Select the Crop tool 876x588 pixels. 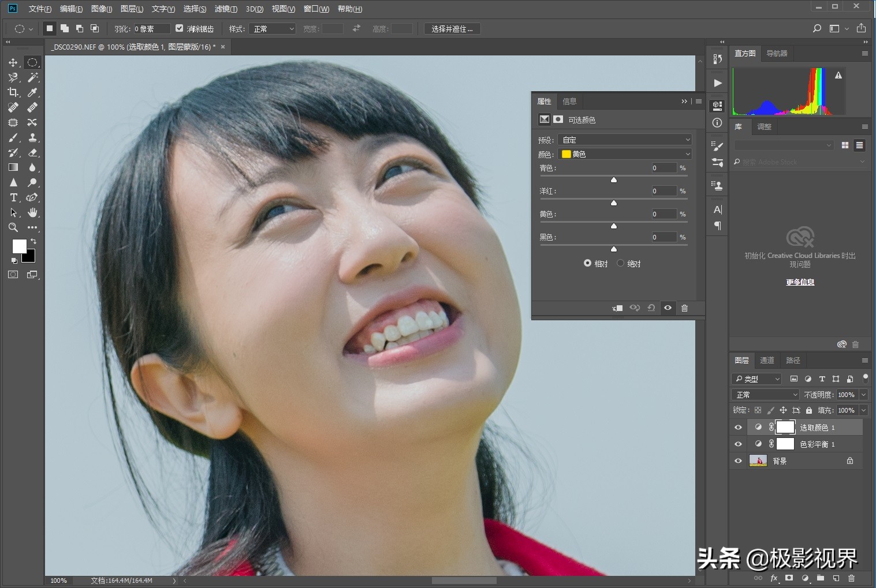point(13,92)
